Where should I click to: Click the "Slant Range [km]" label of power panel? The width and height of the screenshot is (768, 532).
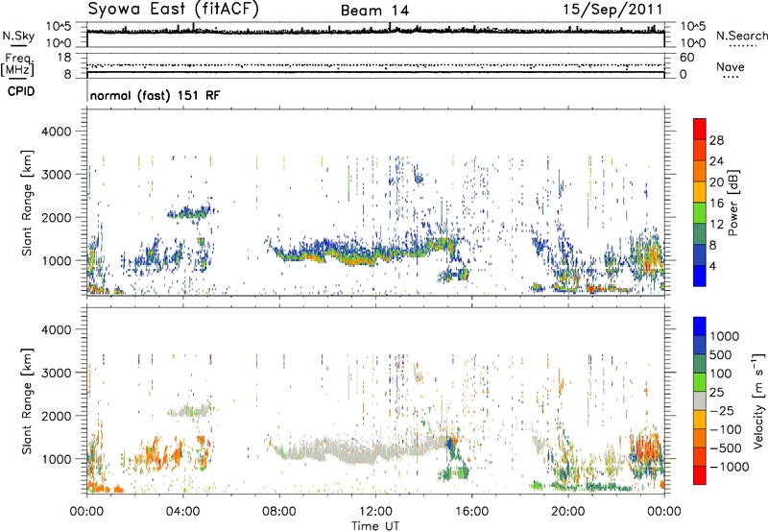pyautogui.click(x=27, y=203)
